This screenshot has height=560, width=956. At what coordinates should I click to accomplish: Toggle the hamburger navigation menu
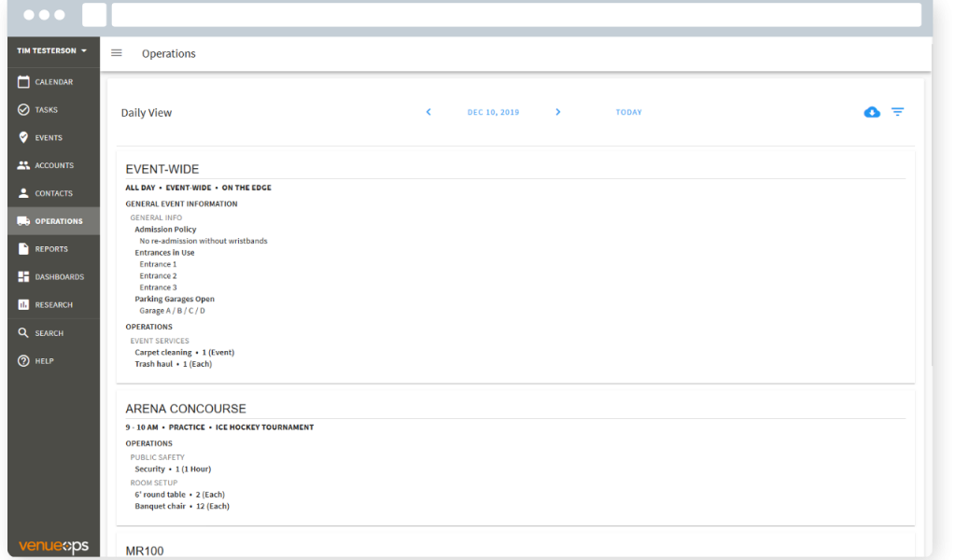point(117,53)
